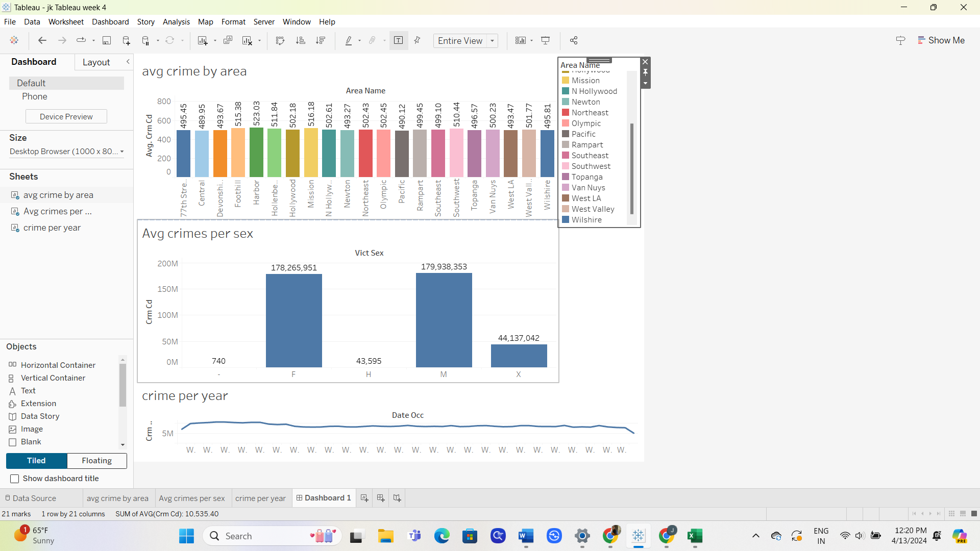Open Presentation Mode from the toolbar
The image size is (980, 551).
[x=545, y=40]
